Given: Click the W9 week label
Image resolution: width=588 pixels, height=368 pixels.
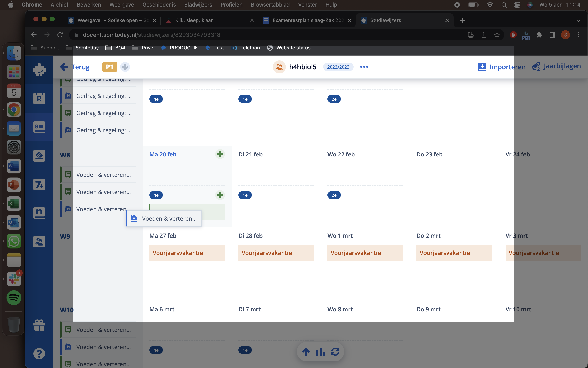Looking at the screenshot, I should point(65,236).
